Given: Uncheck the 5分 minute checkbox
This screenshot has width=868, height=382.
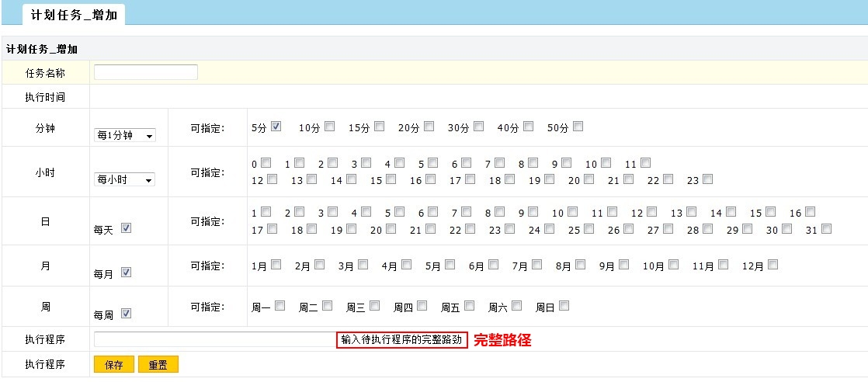Looking at the screenshot, I should click(x=276, y=127).
